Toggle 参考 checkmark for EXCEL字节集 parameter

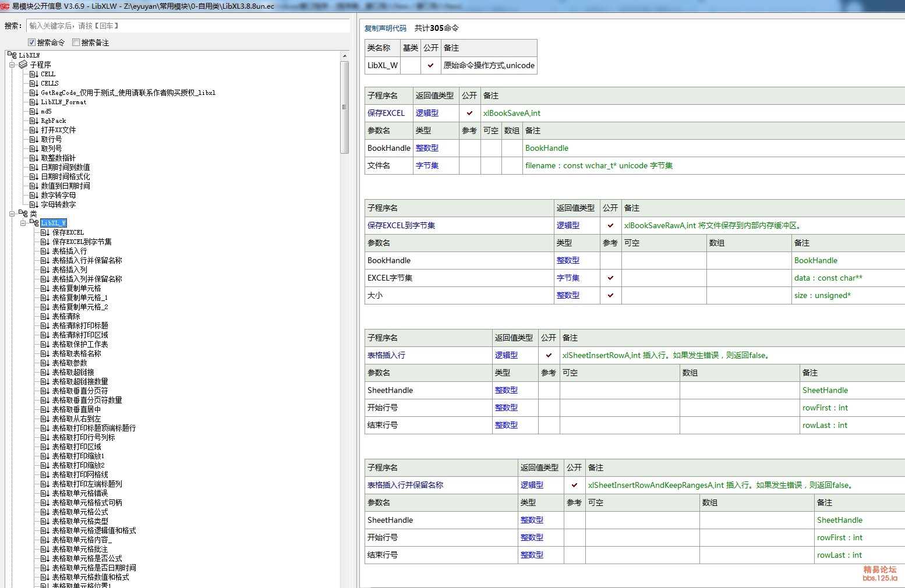(610, 278)
